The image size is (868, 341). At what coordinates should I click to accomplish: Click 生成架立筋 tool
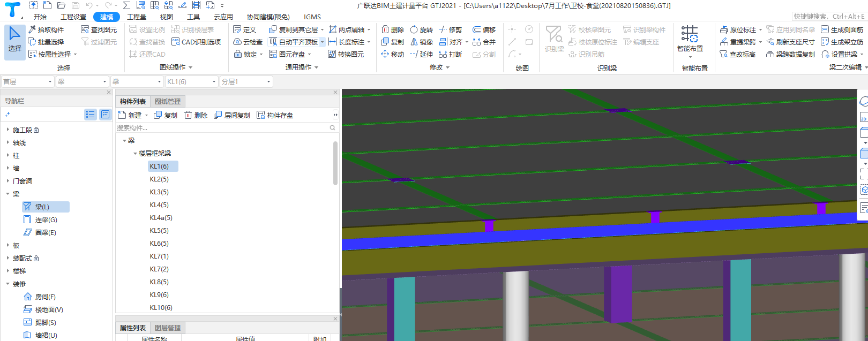tap(842, 42)
